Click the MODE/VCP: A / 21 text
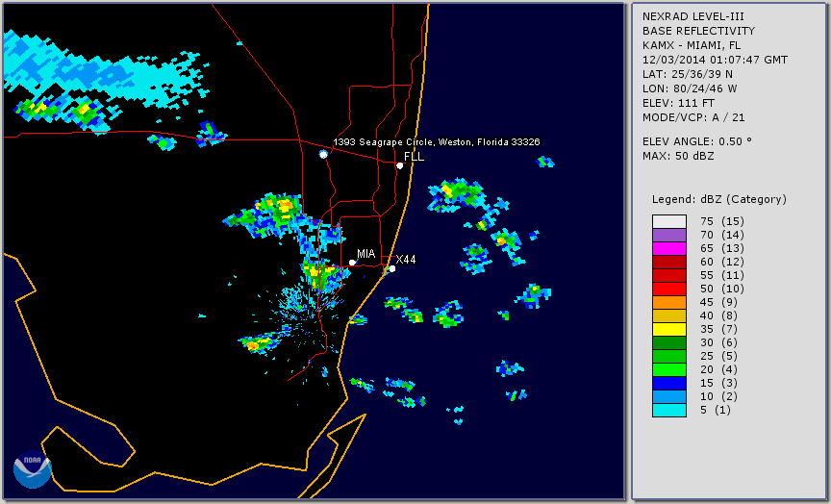This screenshot has width=831, height=504. coord(693,117)
